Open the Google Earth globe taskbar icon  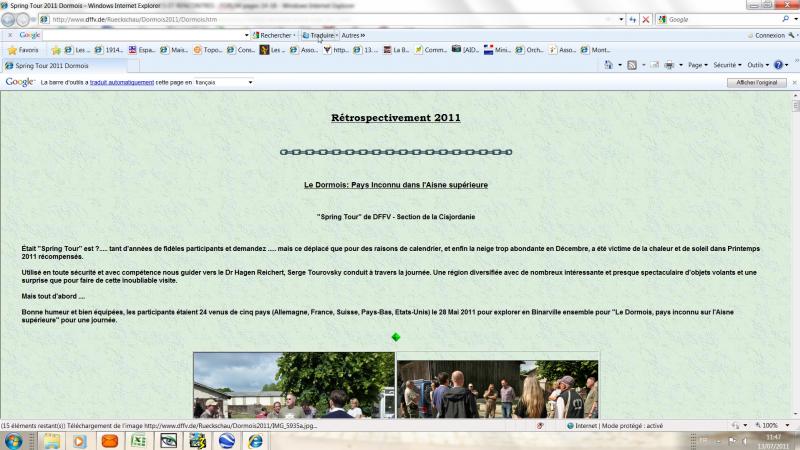tap(227, 441)
